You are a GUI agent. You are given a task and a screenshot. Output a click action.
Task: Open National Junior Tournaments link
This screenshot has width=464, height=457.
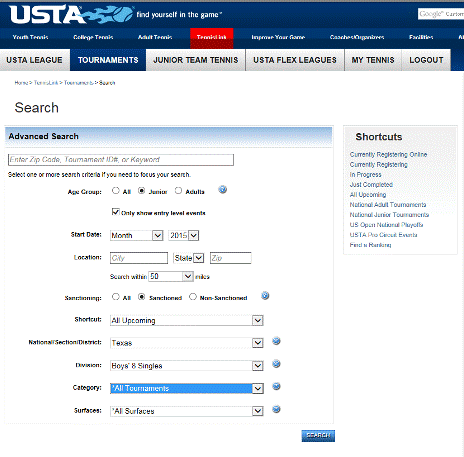(x=389, y=215)
